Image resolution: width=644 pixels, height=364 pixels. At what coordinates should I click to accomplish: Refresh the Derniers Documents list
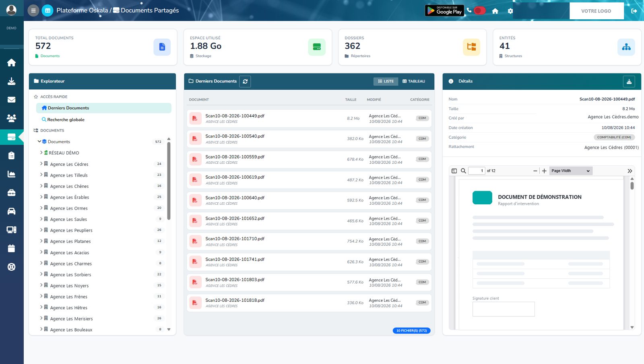(245, 81)
